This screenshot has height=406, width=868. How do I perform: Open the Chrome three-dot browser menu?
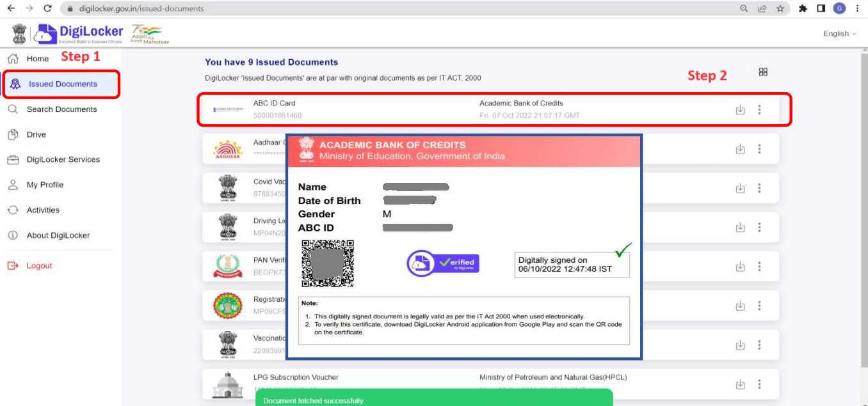coord(858,8)
